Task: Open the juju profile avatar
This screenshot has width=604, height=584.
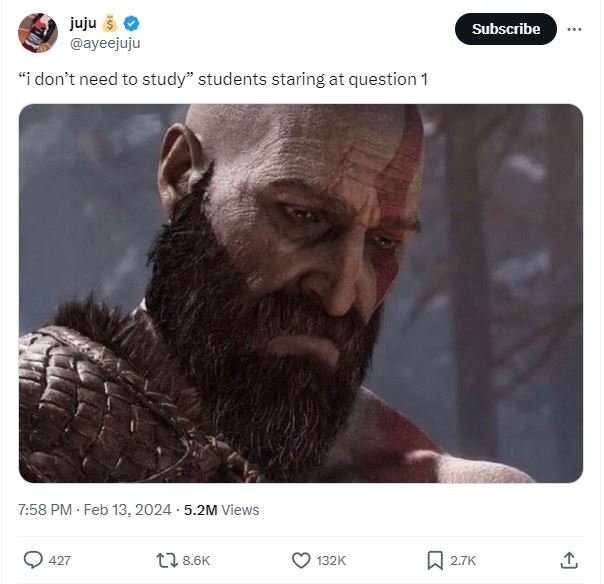Action: (38, 33)
